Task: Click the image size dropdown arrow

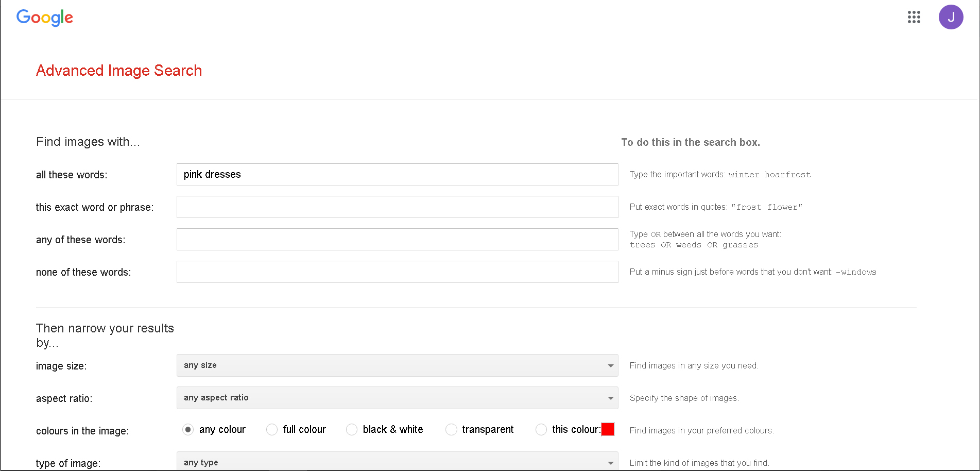Action: (610, 365)
